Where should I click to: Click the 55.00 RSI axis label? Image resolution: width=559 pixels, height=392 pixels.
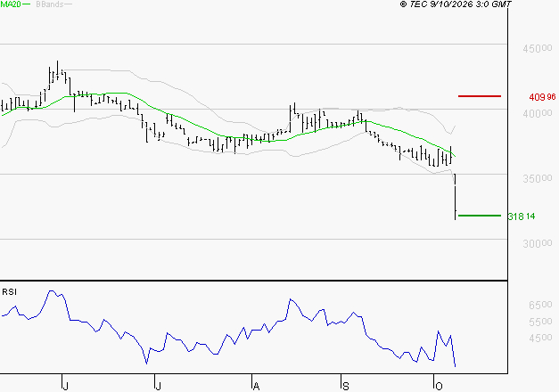540,322
